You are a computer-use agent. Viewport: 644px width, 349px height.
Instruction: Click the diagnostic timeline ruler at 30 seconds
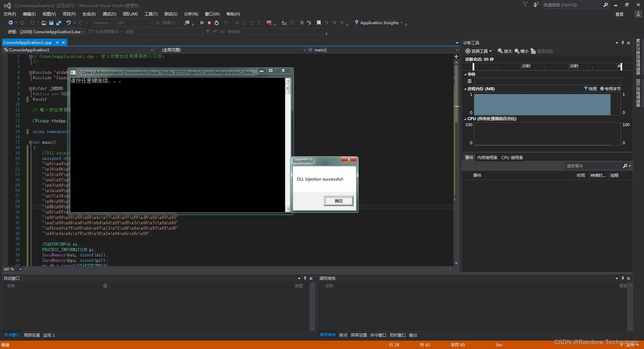574,66
